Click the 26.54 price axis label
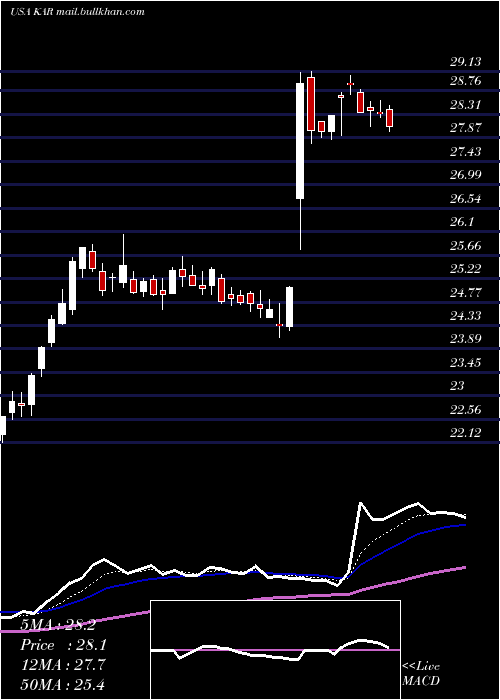The image size is (500, 700). tap(465, 199)
